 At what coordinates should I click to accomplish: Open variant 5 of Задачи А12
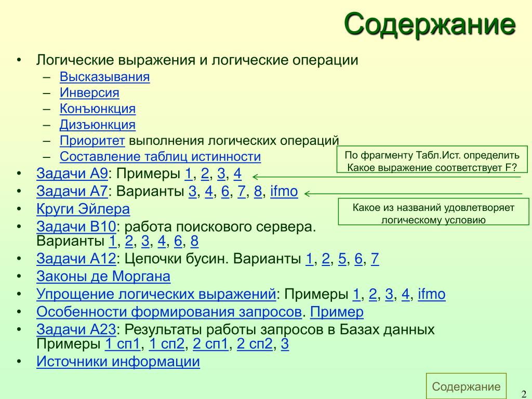[x=342, y=259]
